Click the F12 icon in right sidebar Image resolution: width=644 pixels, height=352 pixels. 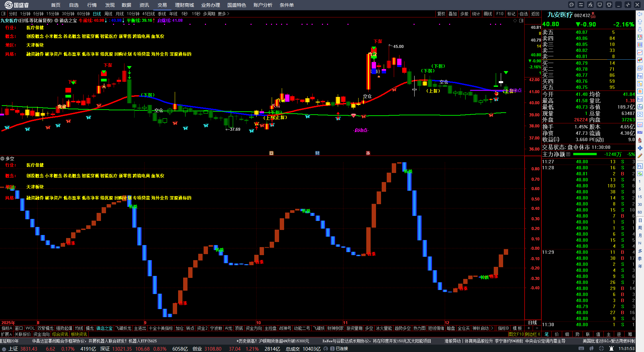coord(640,99)
